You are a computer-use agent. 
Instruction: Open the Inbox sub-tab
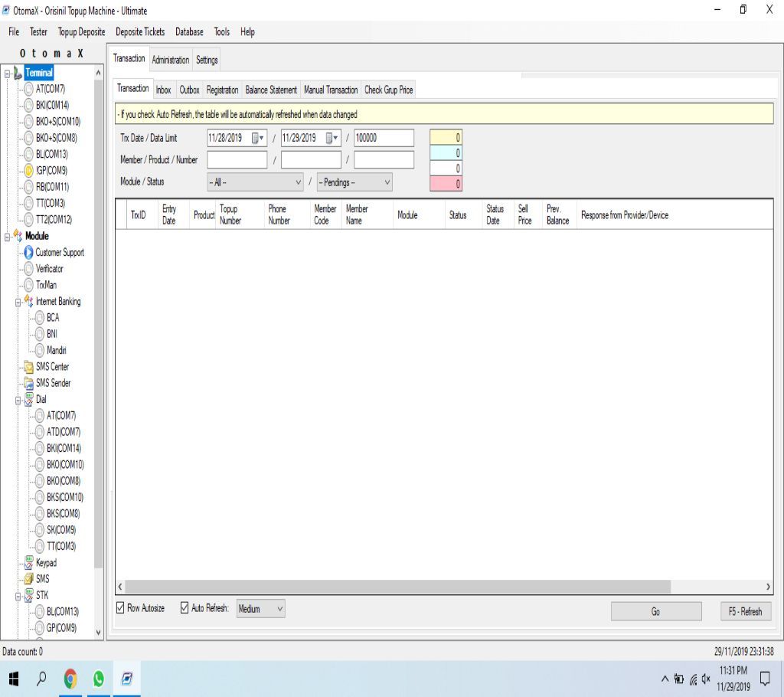(164, 90)
